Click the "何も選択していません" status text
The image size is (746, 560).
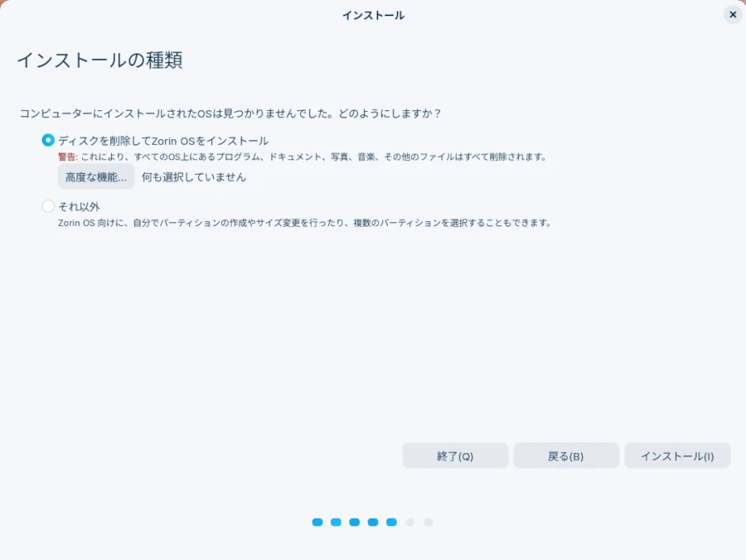pyautogui.click(x=194, y=176)
